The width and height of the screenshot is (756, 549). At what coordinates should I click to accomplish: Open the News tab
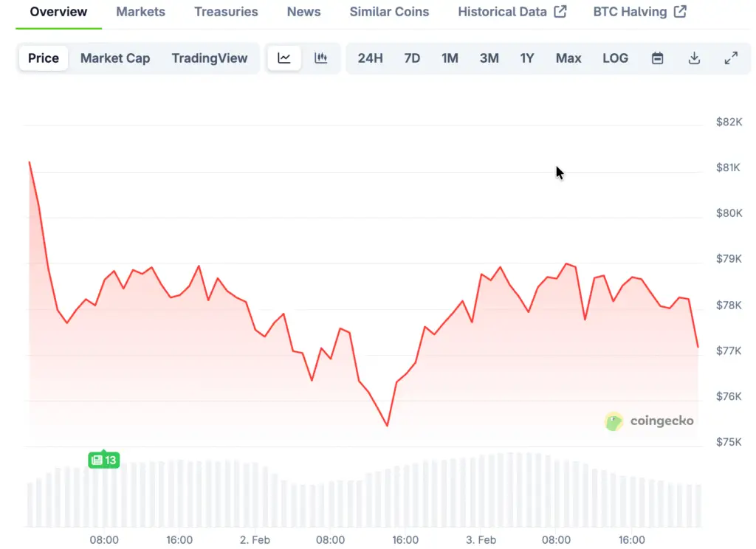(x=303, y=12)
